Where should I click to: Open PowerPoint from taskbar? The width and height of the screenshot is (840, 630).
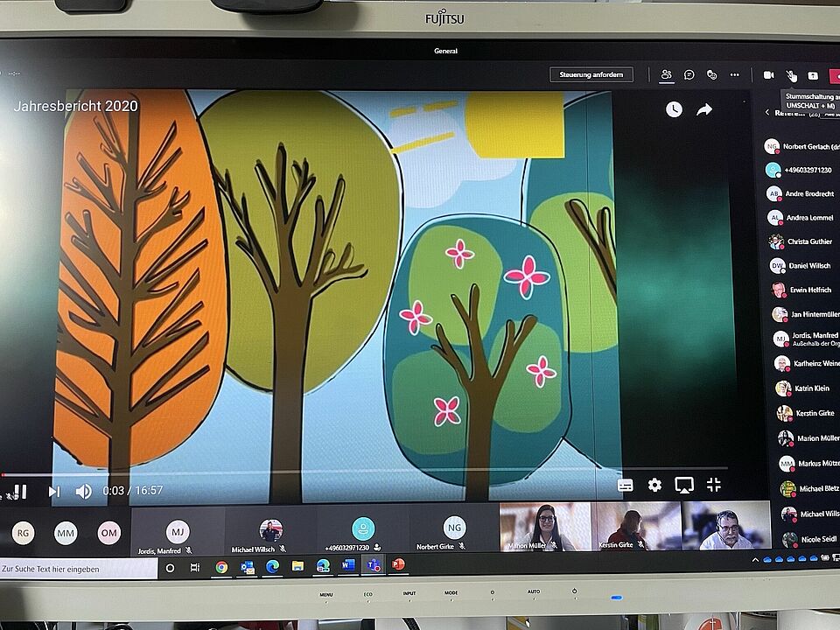coord(398,564)
